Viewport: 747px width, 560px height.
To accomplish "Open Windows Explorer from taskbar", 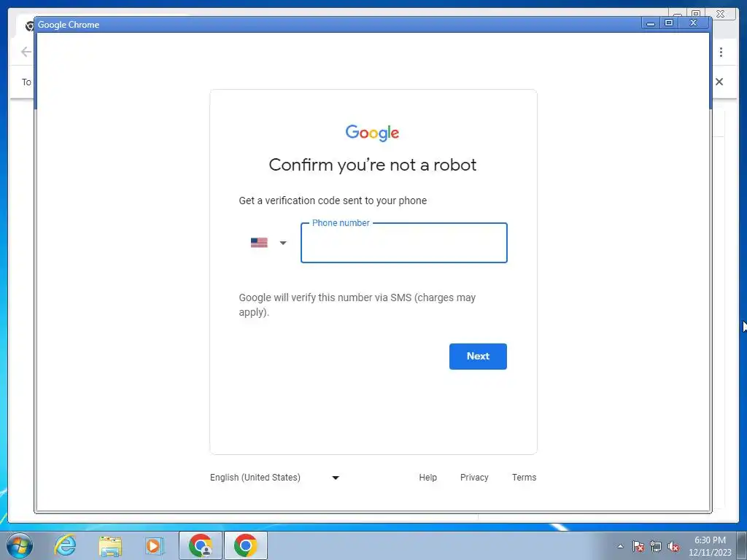I will [x=110, y=546].
